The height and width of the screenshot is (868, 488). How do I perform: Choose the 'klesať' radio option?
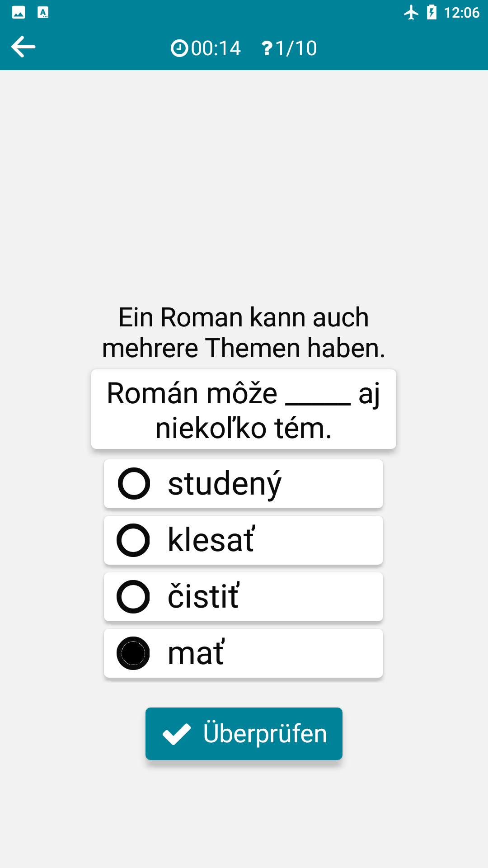tap(133, 540)
